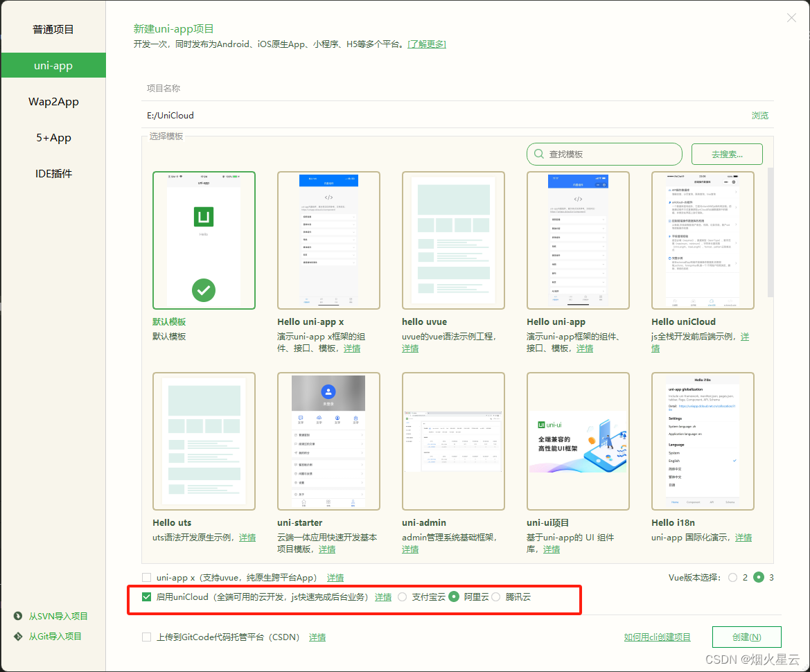This screenshot has width=810, height=672.
Task: Open the 从SVN导入项目 import link
Action: [x=58, y=616]
